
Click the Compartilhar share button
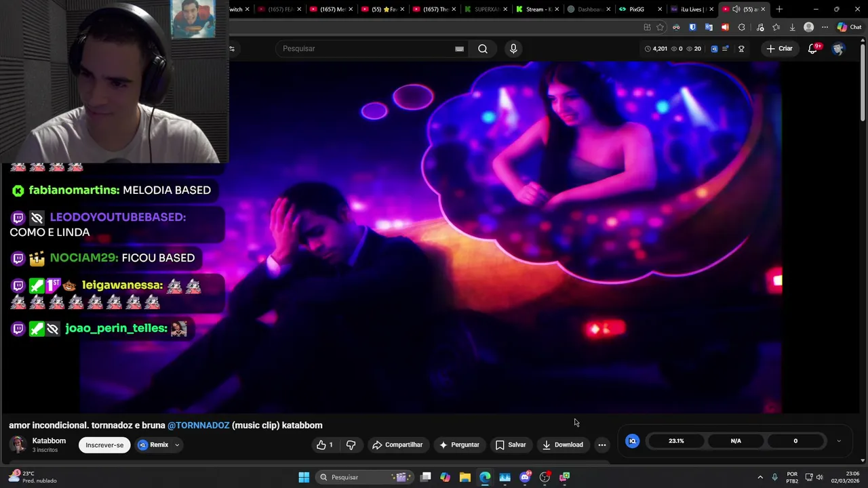pyautogui.click(x=397, y=445)
